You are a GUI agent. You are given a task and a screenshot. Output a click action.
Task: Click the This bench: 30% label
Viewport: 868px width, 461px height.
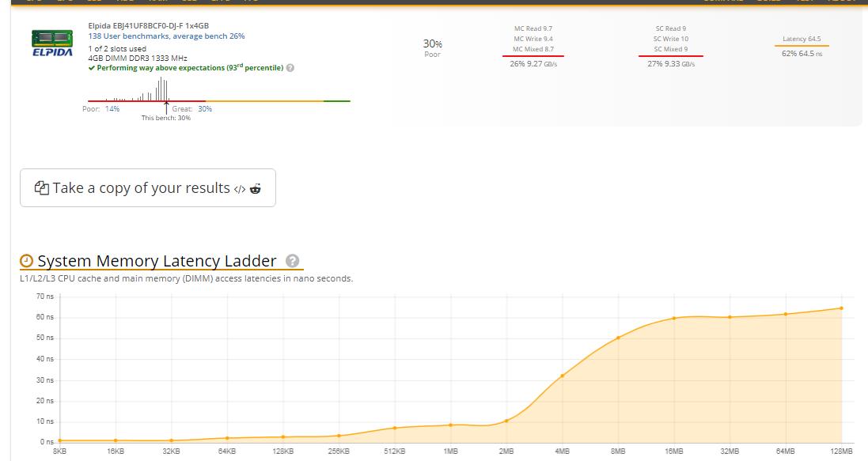[166, 118]
